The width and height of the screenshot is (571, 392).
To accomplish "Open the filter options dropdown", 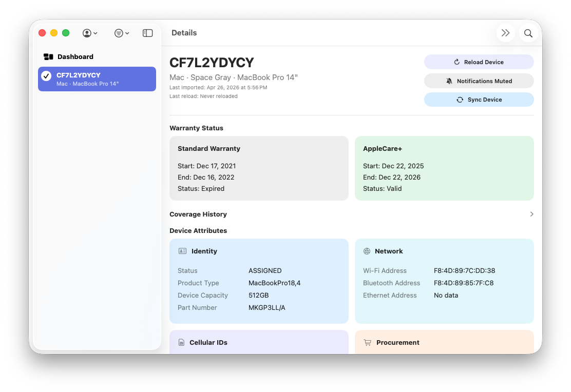I will coord(122,33).
